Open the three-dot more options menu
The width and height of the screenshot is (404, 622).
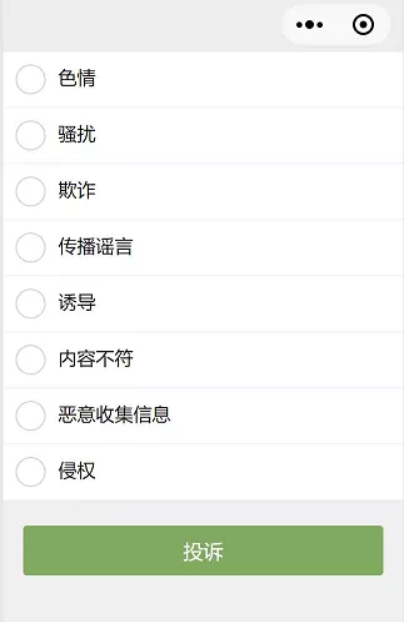tap(310, 25)
